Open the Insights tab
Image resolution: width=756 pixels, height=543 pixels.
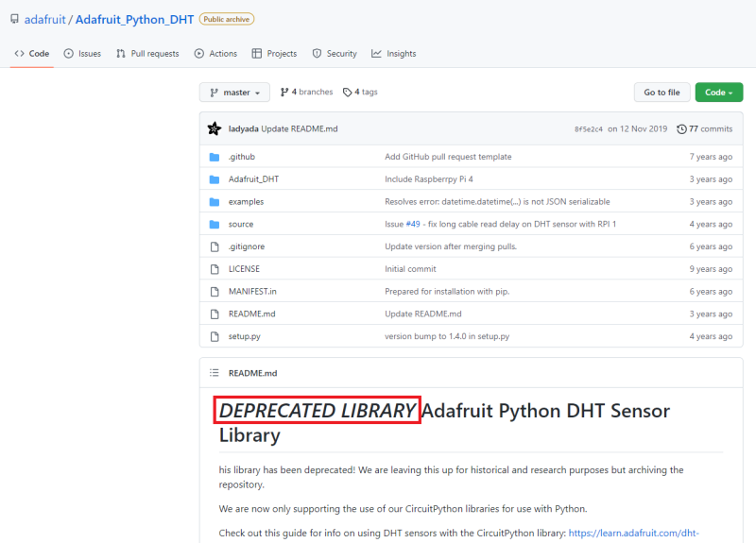pyautogui.click(x=394, y=54)
